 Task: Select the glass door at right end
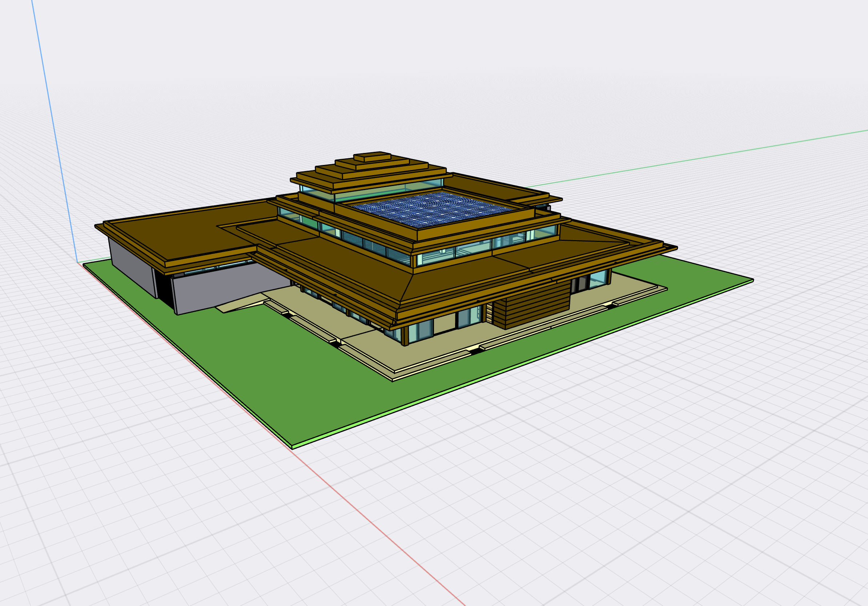point(597,280)
